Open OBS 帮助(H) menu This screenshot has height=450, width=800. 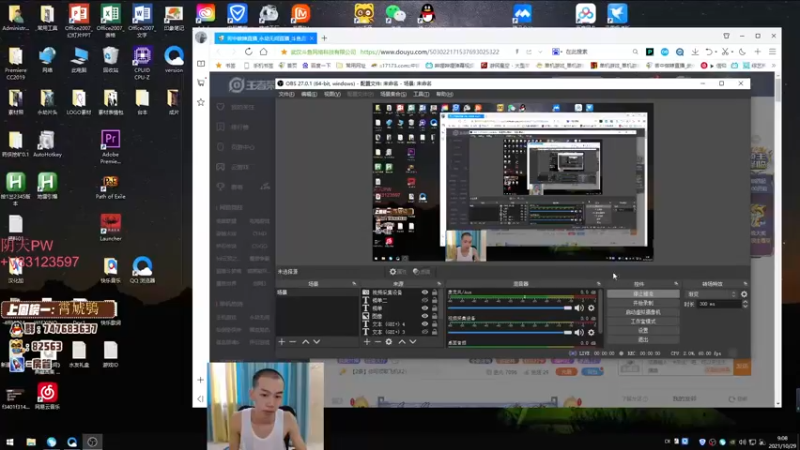444,94
